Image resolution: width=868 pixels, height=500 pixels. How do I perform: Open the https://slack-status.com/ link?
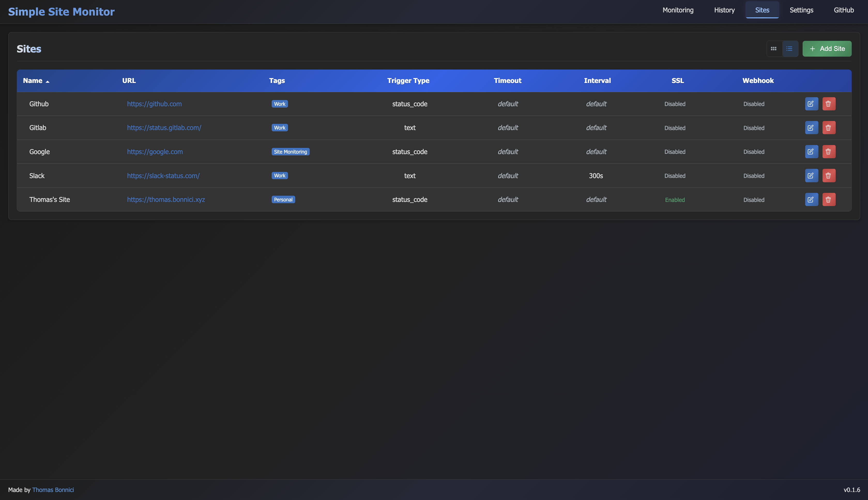[x=163, y=176]
